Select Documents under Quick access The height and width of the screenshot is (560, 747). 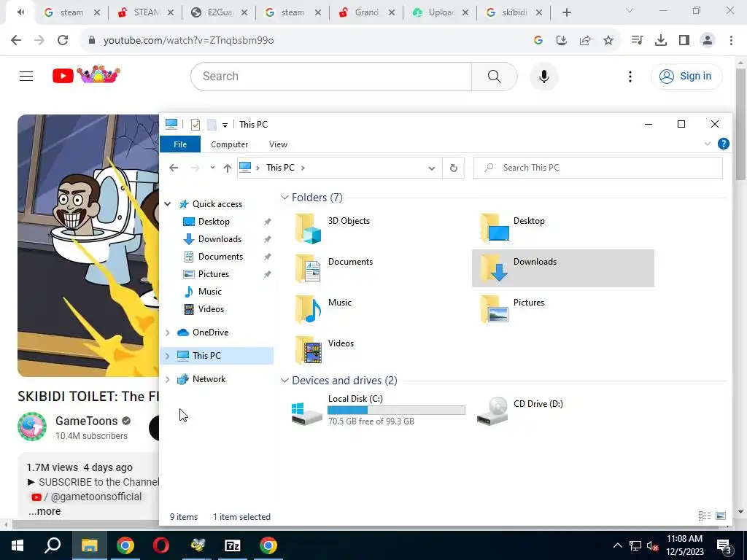[x=220, y=257]
